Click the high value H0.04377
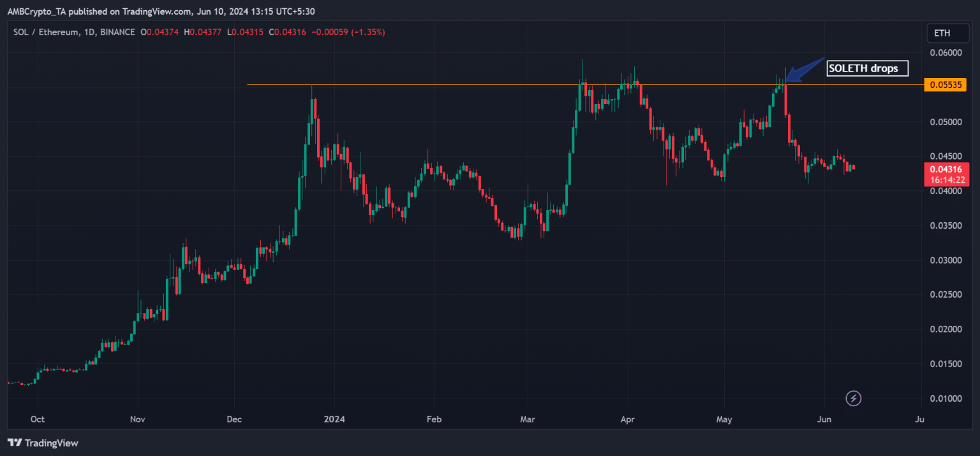The height and width of the screenshot is (456, 980). pos(204,32)
